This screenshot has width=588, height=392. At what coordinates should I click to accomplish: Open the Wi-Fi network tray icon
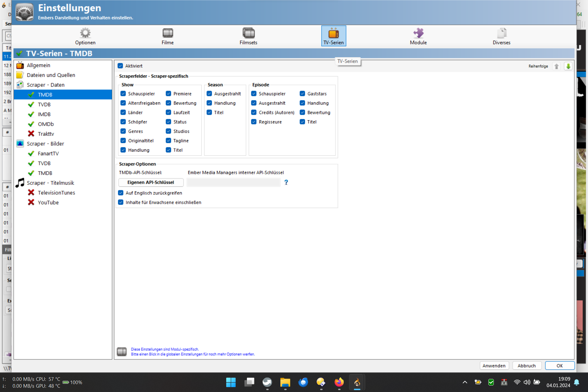[517, 382]
